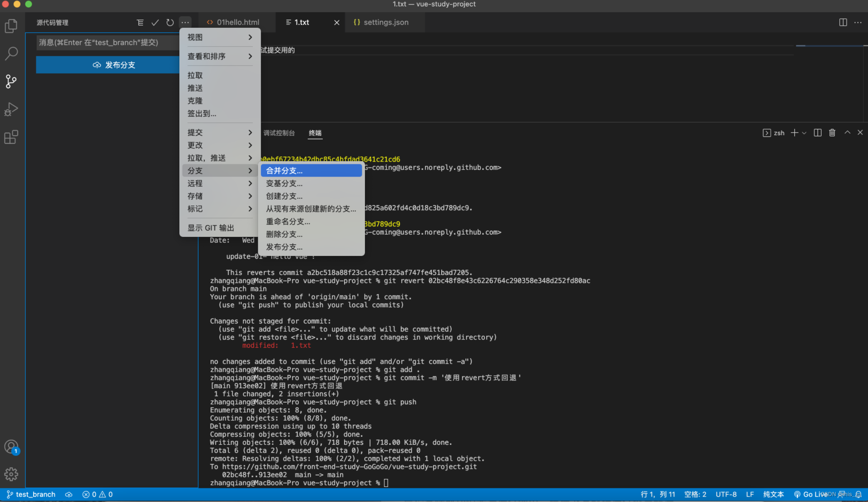
Task: Kill the terminal with trash icon
Action: coord(832,133)
